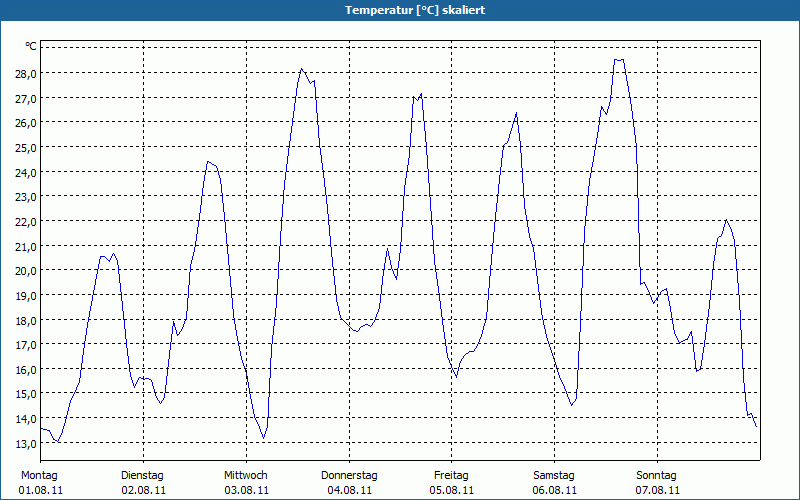Screen dimensions: 800x500
Task: Click Wednesday's temperature peak above 28 °C
Action: (x=302, y=69)
